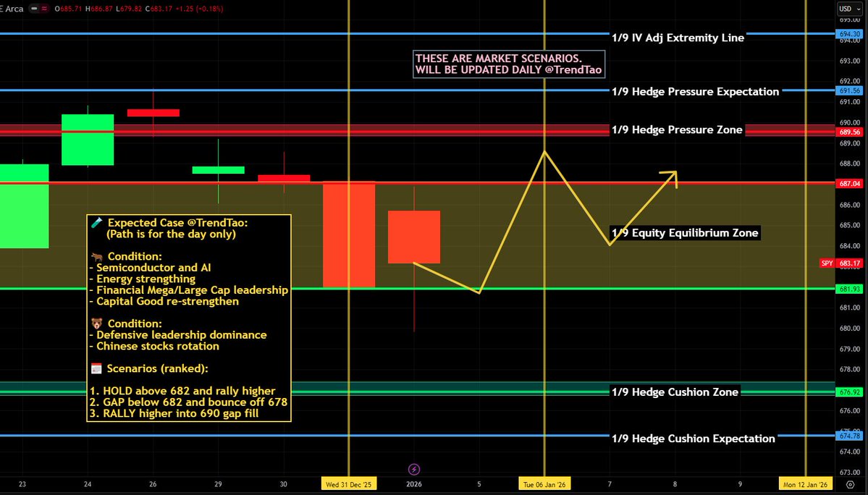Image resolution: width=868 pixels, height=495 pixels.
Task: Click the 674.78 blue price label
Action: [849, 436]
